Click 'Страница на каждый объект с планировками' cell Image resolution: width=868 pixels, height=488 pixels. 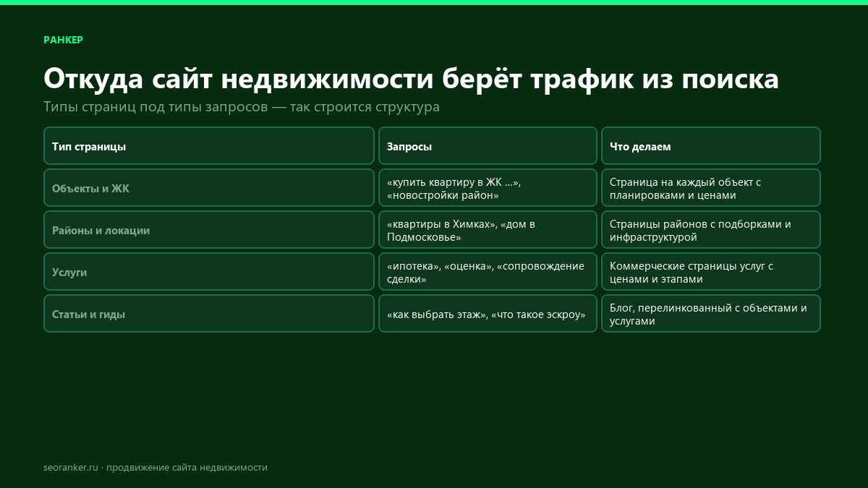711,188
